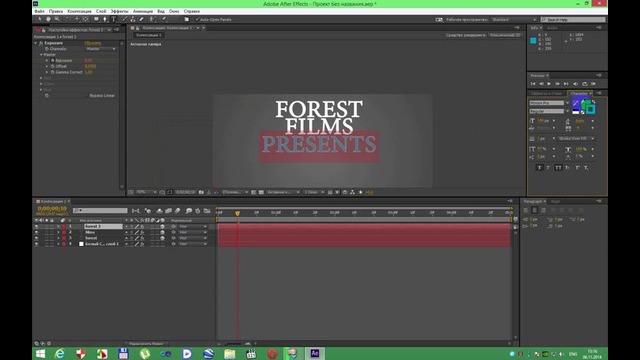Select the Hand tool
This screenshot has height=360, width=640.
48,19
